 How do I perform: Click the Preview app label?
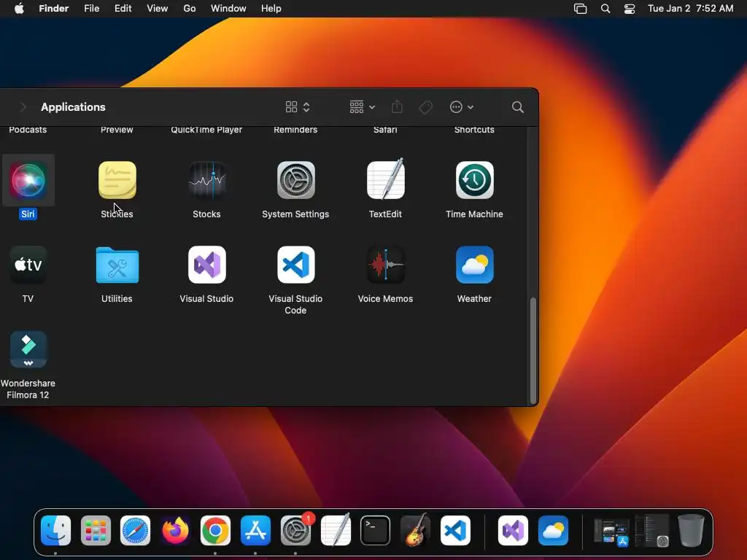117,130
